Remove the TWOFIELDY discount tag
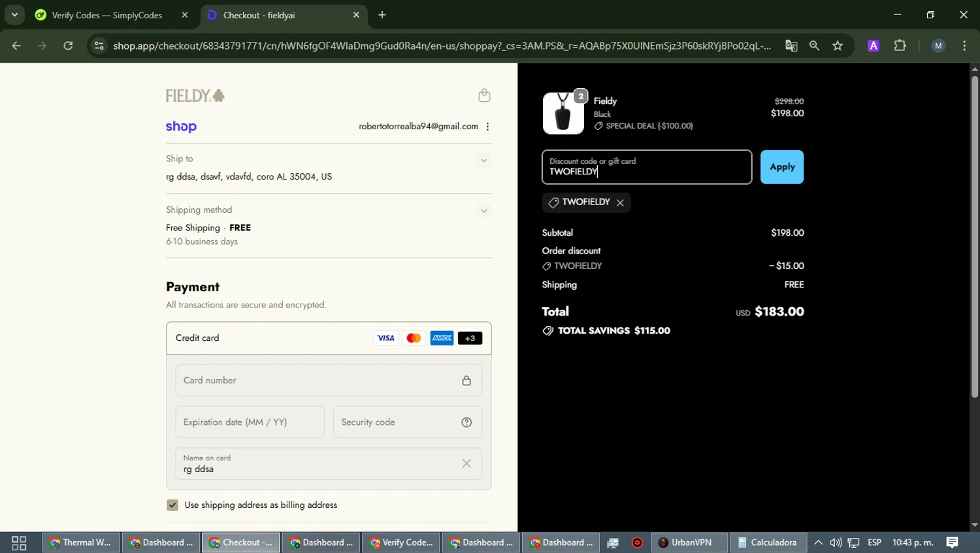The image size is (980, 553). [620, 203]
